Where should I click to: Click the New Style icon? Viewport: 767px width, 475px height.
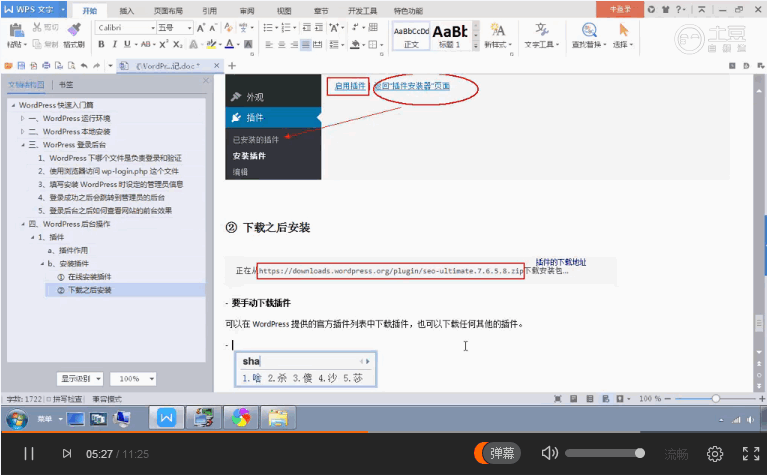[x=497, y=30]
